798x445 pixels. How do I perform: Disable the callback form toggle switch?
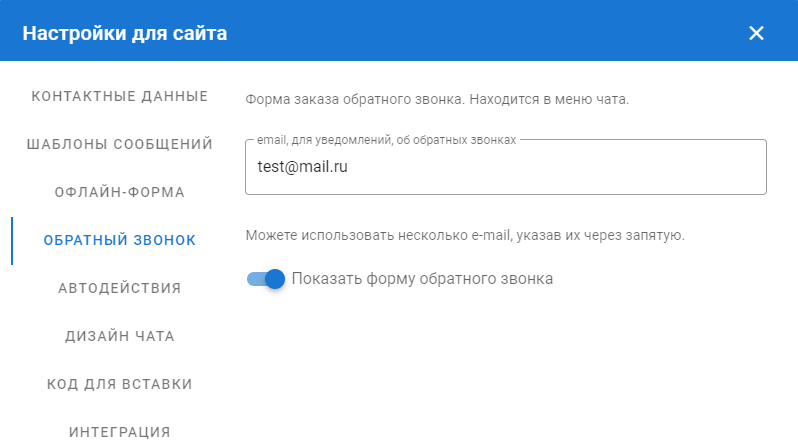[266, 279]
